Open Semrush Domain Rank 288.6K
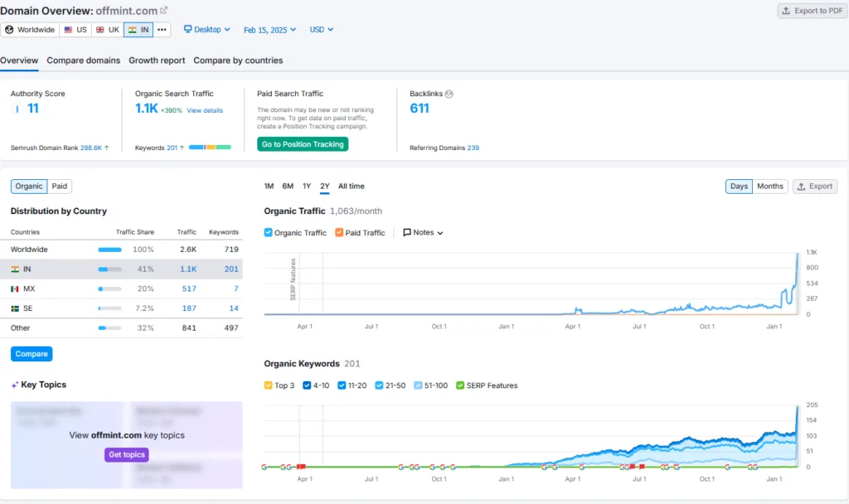 91,148
